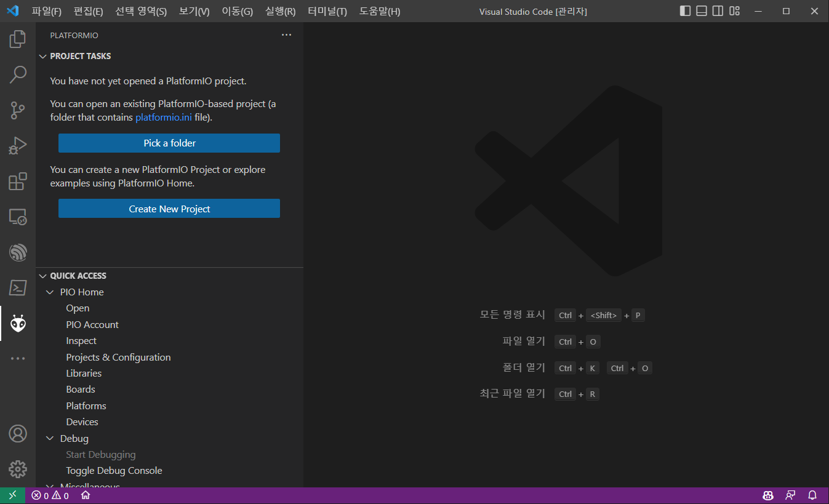The height and width of the screenshot is (504, 829).
Task: Select Boards in Quick Access
Action: click(x=81, y=390)
